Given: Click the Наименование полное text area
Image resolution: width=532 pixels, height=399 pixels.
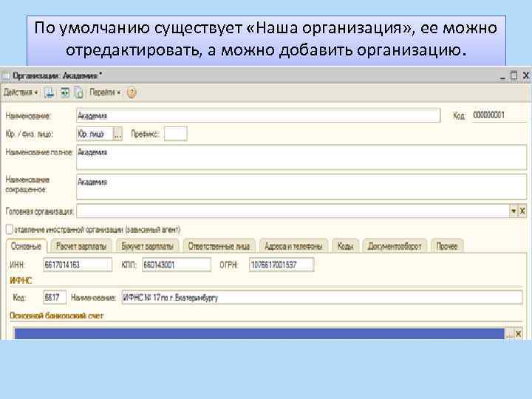Looking at the screenshot, I should [x=301, y=157].
